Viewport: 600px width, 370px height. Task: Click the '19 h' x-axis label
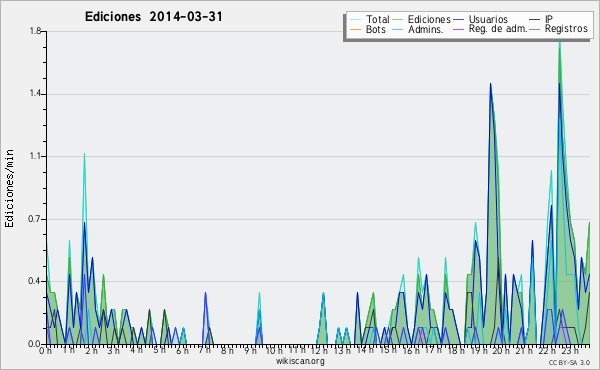[x=478, y=350]
